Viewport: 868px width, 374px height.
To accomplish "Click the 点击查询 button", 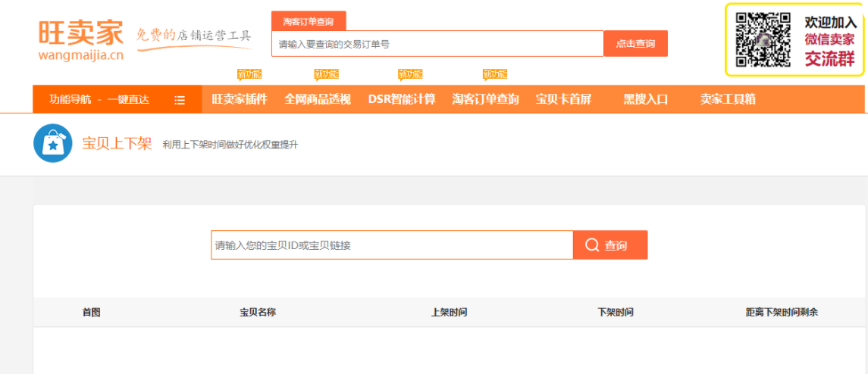I will click(x=635, y=44).
